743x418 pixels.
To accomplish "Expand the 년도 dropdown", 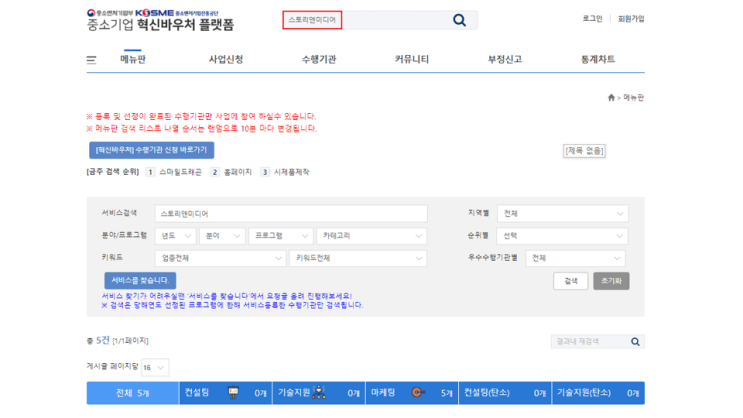I will 175,236.
